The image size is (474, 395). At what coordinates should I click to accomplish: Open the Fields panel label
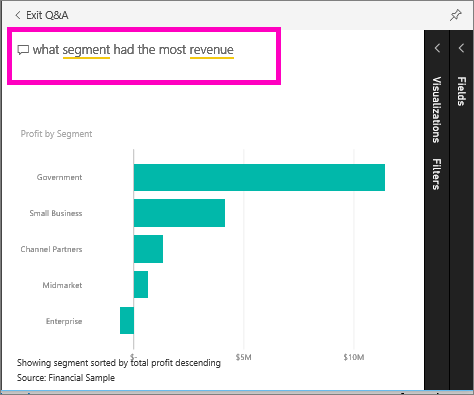click(x=461, y=91)
